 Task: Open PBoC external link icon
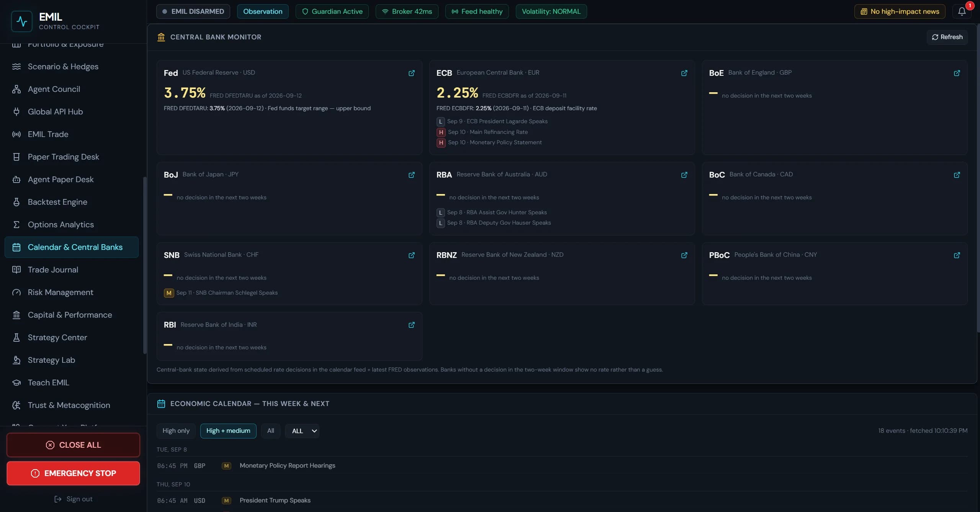[x=957, y=255]
